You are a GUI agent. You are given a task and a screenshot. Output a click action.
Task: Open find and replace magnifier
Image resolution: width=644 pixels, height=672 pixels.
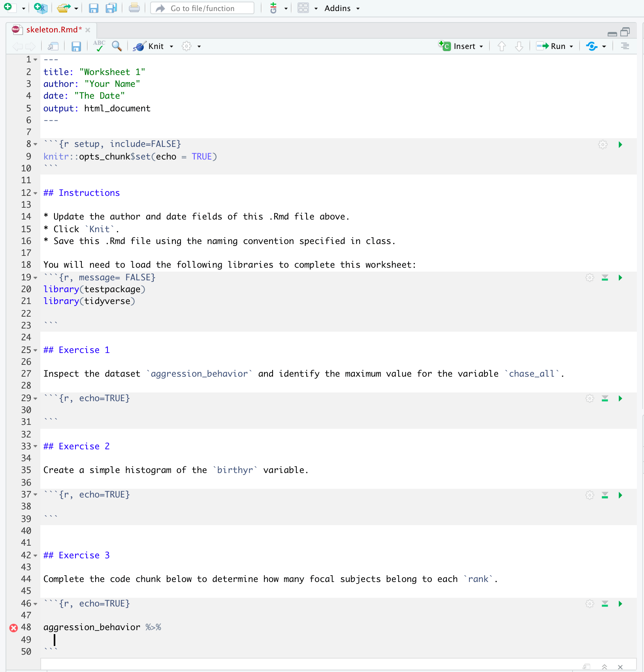tap(117, 46)
